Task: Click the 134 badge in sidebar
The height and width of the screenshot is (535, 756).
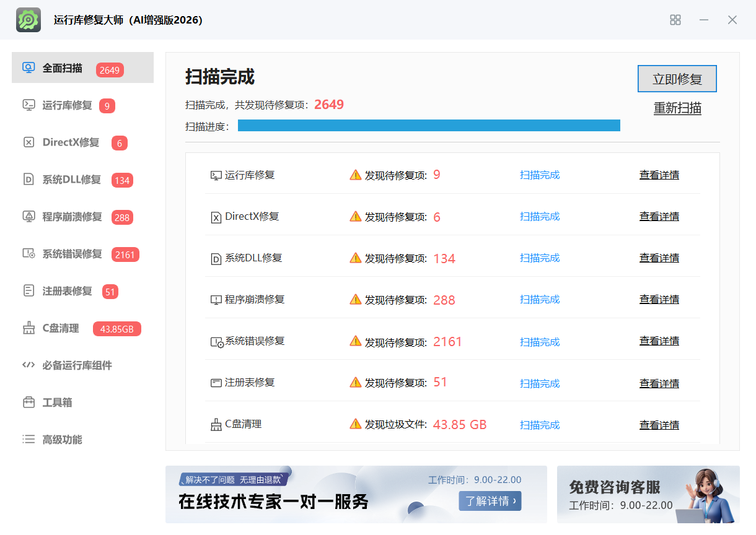Action: pyautogui.click(x=122, y=180)
